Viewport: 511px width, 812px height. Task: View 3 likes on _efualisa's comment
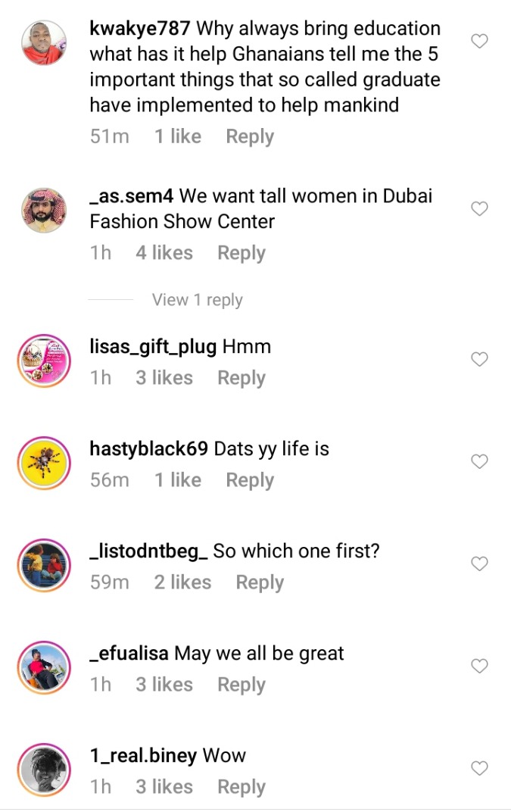(x=164, y=685)
